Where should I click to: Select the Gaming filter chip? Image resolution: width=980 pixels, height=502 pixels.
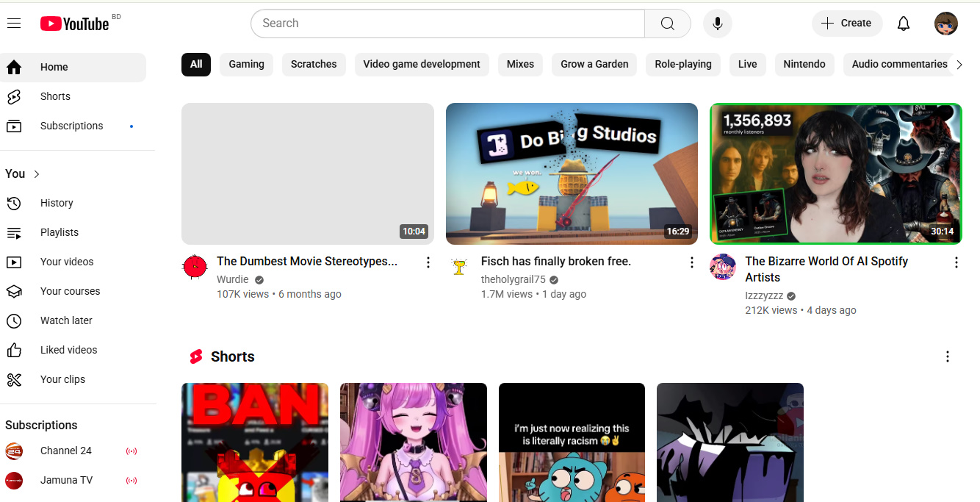(246, 65)
